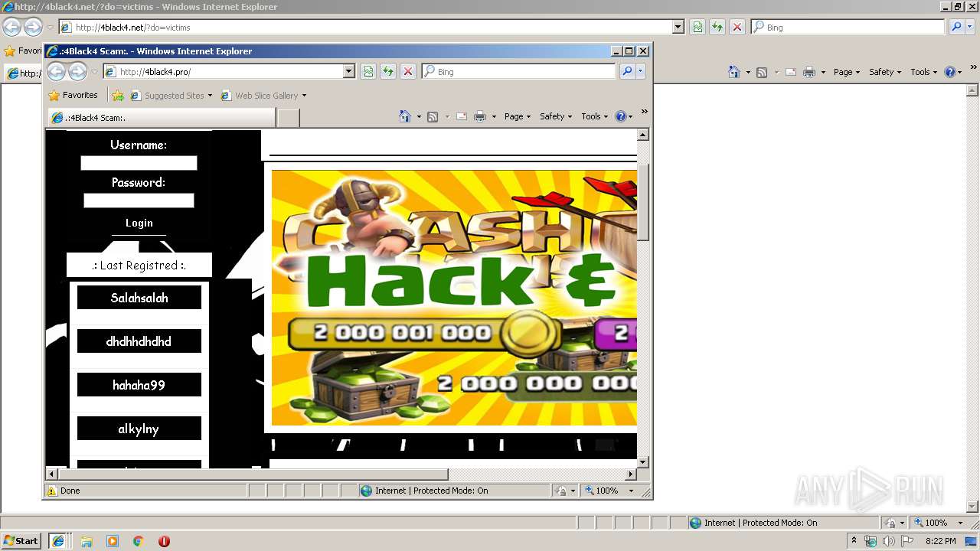The height and width of the screenshot is (551, 980).
Task: Click Bing search box in background window
Action: (848, 27)
